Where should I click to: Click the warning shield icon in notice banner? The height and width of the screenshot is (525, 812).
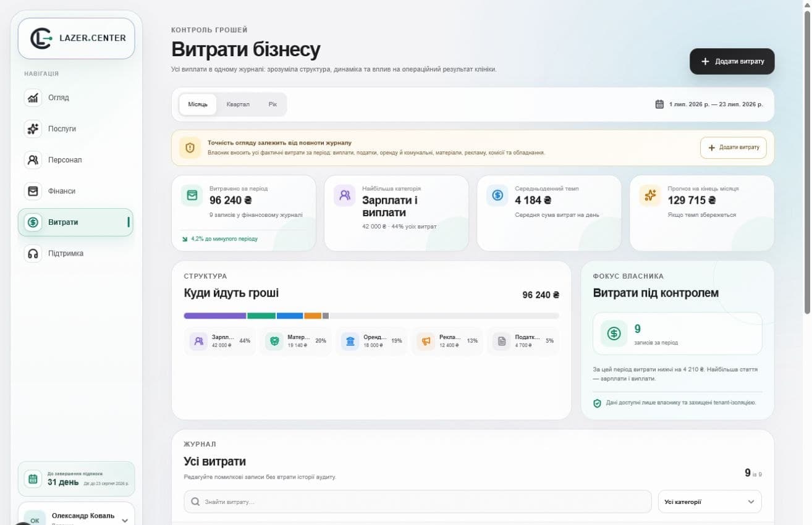click(x=190, y=148)
